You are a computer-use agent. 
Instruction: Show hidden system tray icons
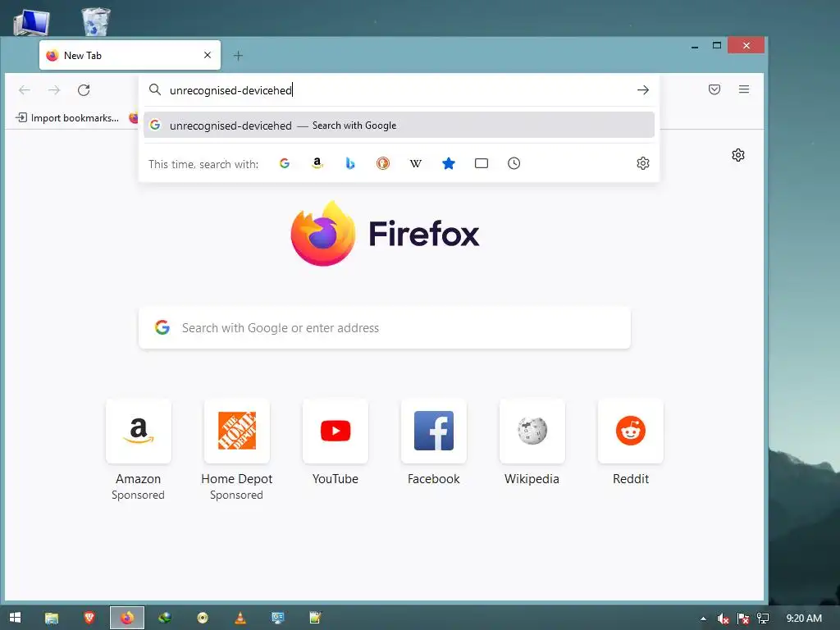(703, 619)
